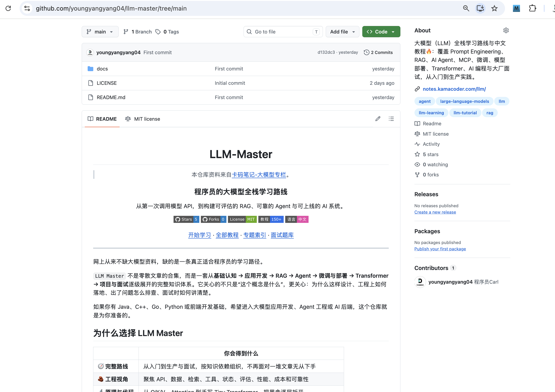Select the agent topic tag
This screenshot has width=555, height=392.
click(424, 101)
